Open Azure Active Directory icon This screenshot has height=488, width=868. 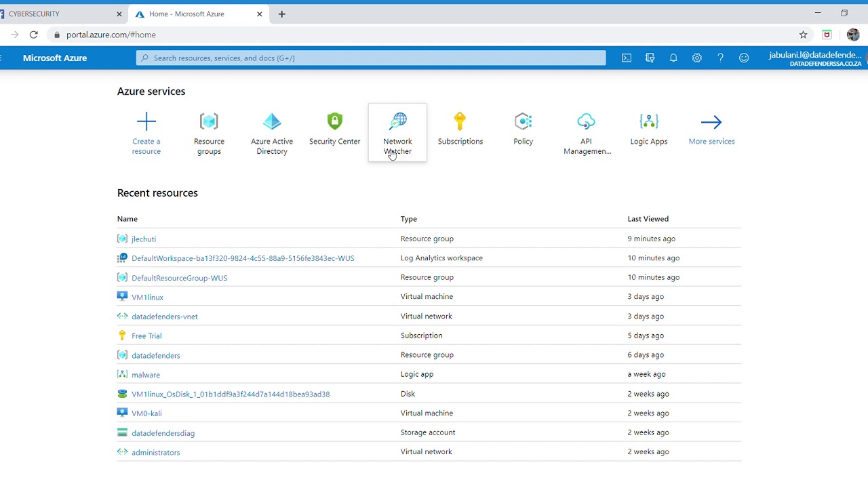[272, 121]
